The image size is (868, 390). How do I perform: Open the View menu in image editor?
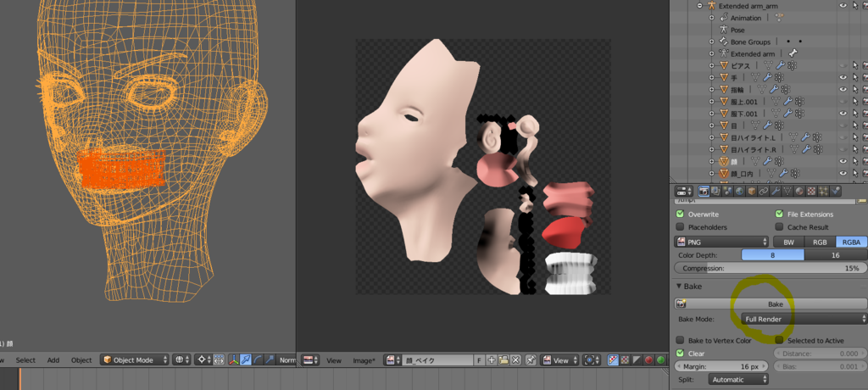click(334, 360)
